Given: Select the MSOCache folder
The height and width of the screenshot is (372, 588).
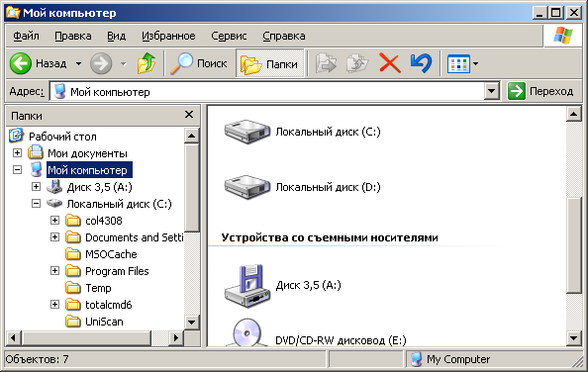Looking at the screenshot, I should (x=111, y=254).
